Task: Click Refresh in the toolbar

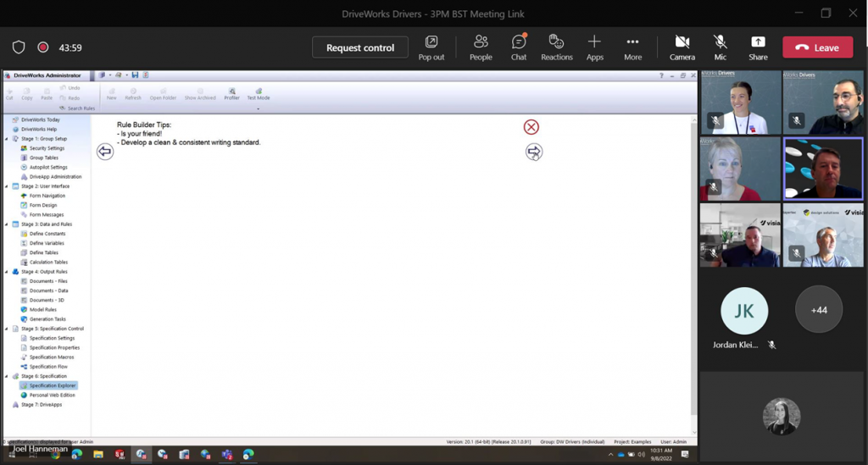Action: pyautogui.click(x=133, y=94)
